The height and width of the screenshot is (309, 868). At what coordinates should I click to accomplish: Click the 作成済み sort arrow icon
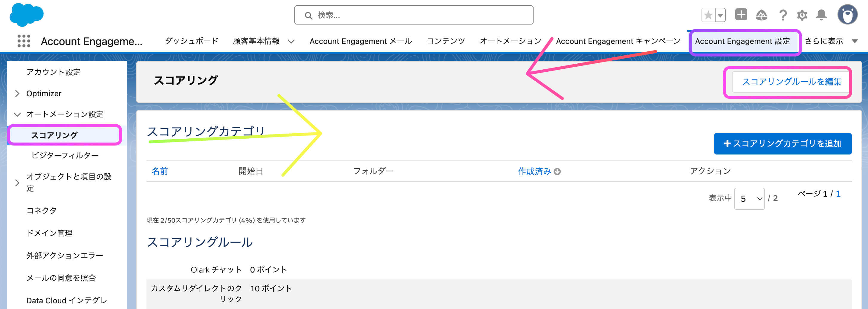tap(557, 172)
